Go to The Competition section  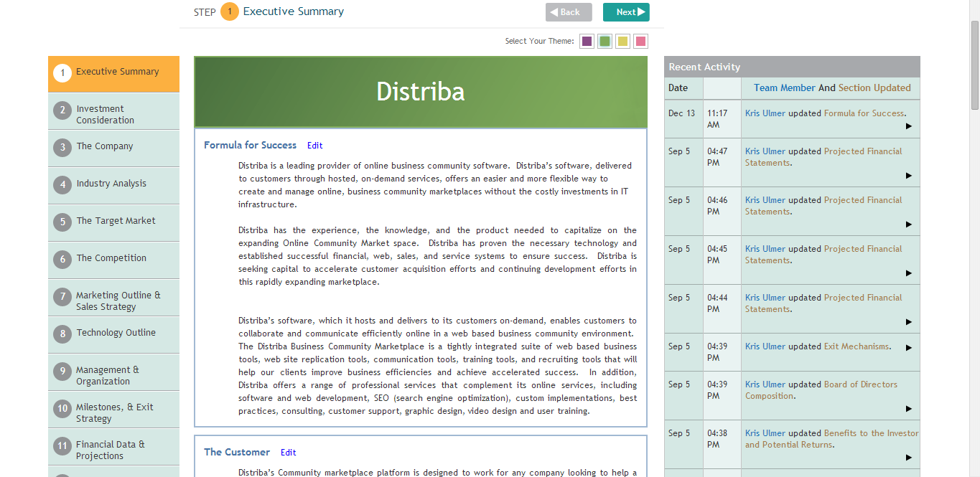click(111, 258)
